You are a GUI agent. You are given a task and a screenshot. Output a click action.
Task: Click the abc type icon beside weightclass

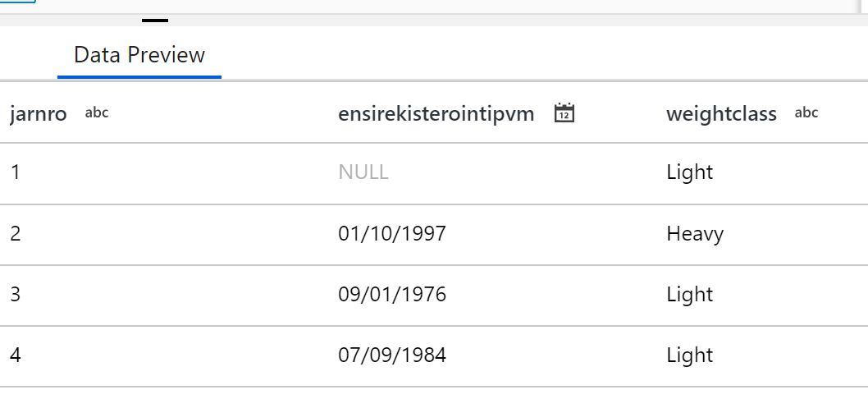(x=806, y=113)
